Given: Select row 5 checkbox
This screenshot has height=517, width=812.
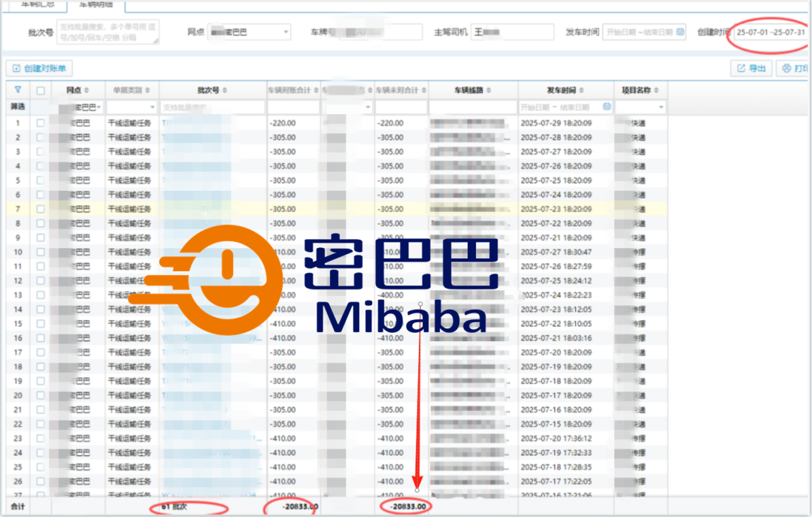Looking at the screenshot, I should pyautogui.click(x=41, y=180).
